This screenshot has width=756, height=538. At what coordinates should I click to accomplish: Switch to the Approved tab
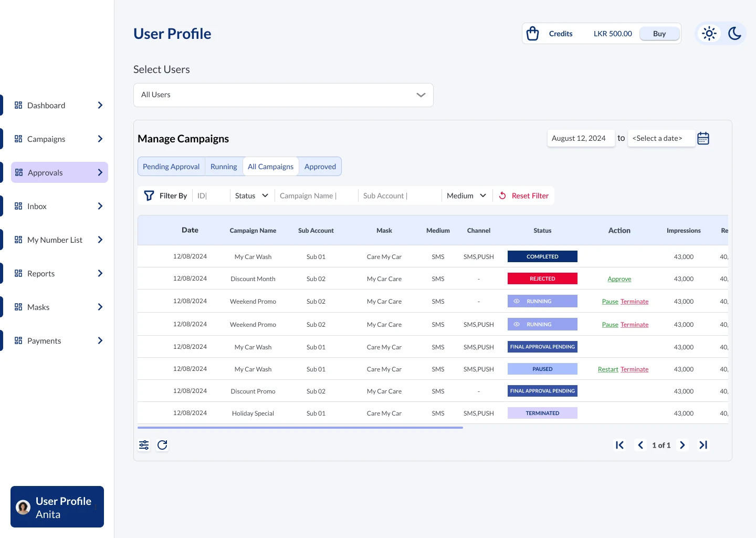pyautogui.click(x=320, y=167)
